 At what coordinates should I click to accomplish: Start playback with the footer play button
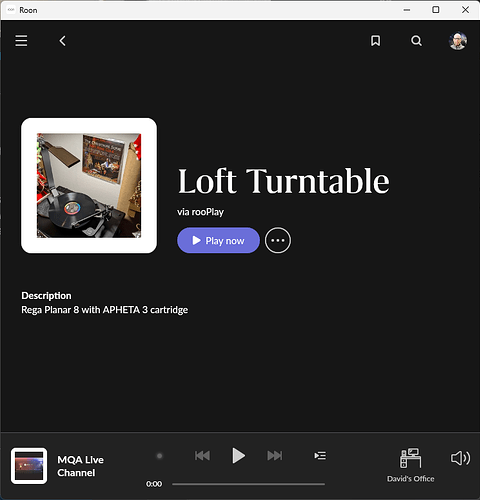click(238, 455)
